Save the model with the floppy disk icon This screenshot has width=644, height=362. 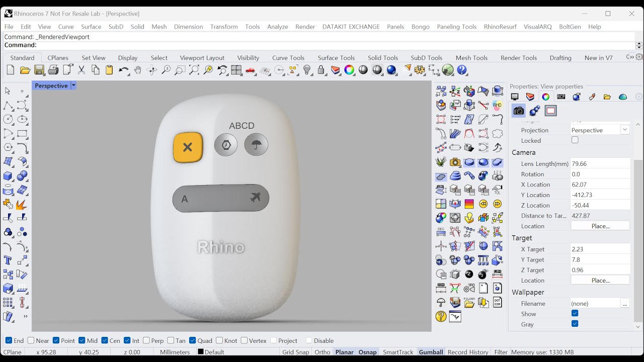39,70
